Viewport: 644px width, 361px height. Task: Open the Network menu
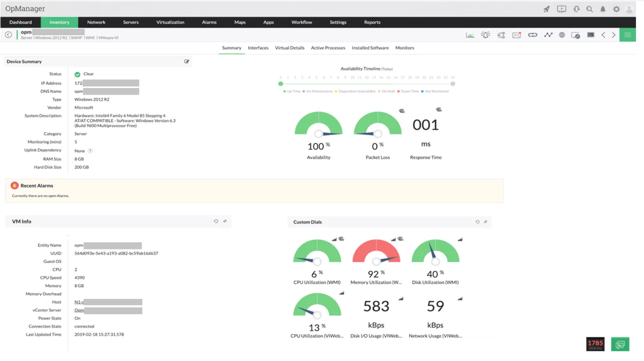click(96, 22)
